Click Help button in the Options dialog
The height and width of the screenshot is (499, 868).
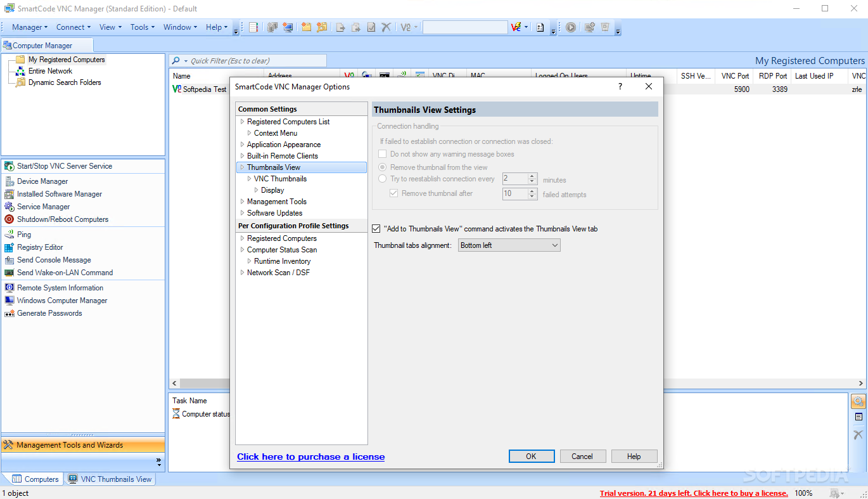point(634,457)
